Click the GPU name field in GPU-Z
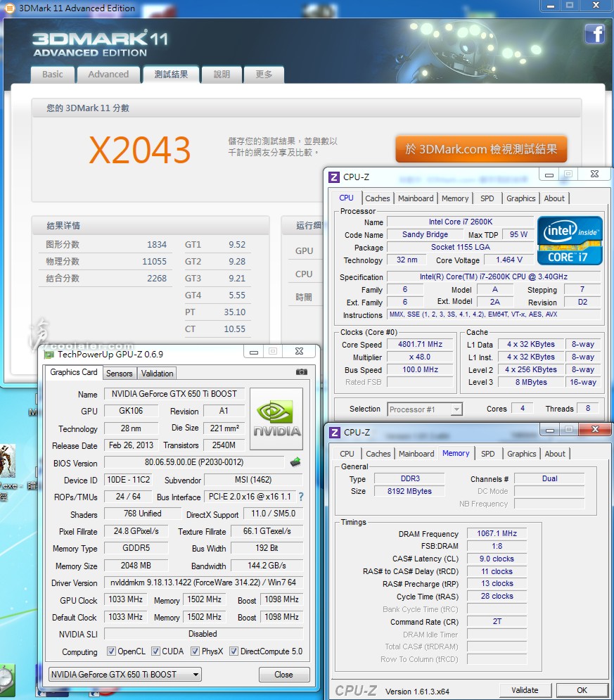 coord(174,394)
